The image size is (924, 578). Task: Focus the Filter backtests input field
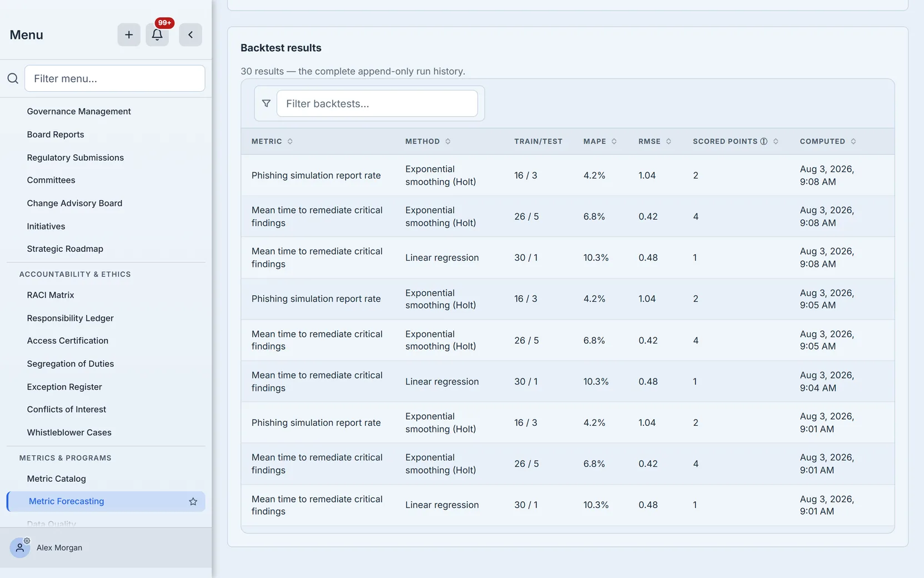pos(377,103)
